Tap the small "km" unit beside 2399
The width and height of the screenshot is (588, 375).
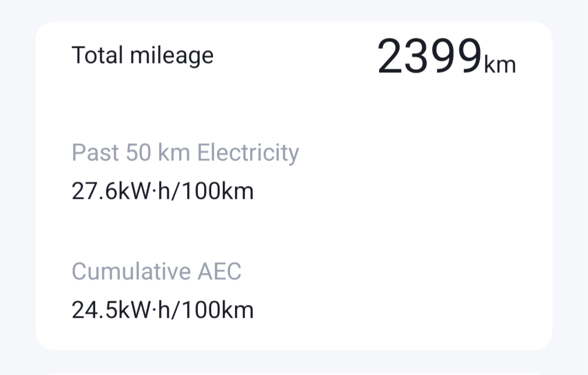point(500,64)
